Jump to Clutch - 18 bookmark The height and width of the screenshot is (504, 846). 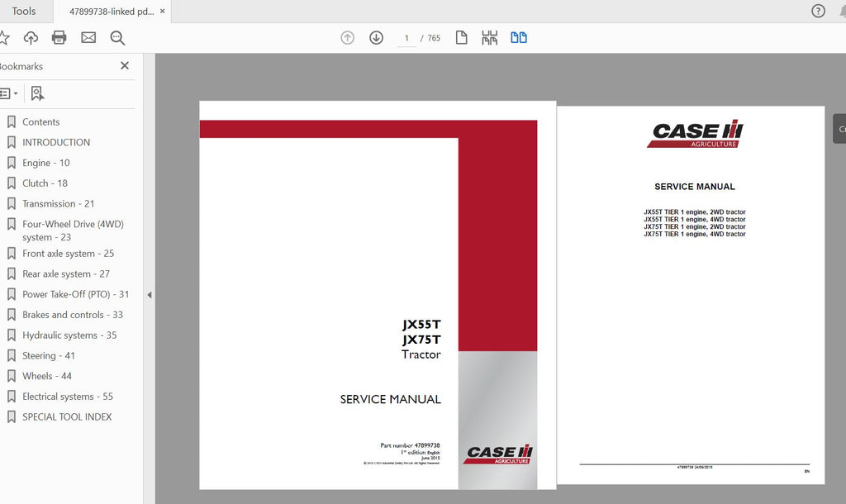pyautogui.click(x=45, y=183)
